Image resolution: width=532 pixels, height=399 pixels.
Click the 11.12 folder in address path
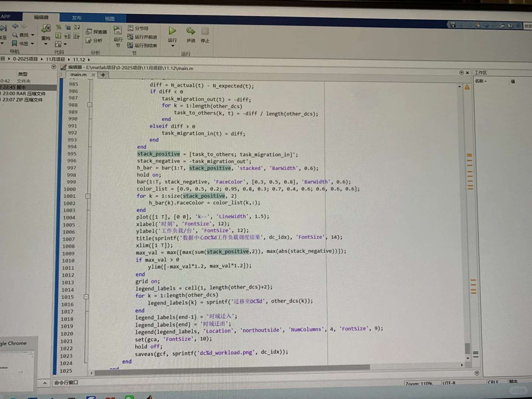coord(79,59)
